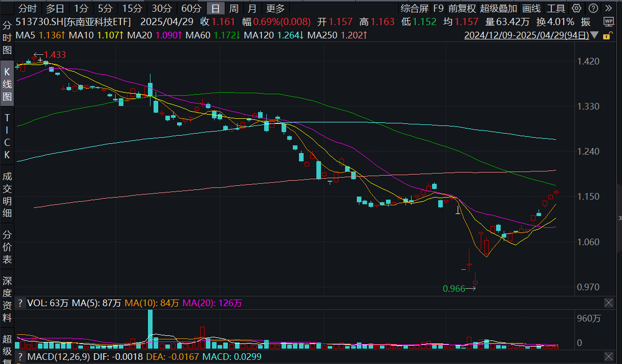Viewport: 622px width, 364px height.
Task: Open 超级叠加 overlay option
Action: tap(499, 8)
